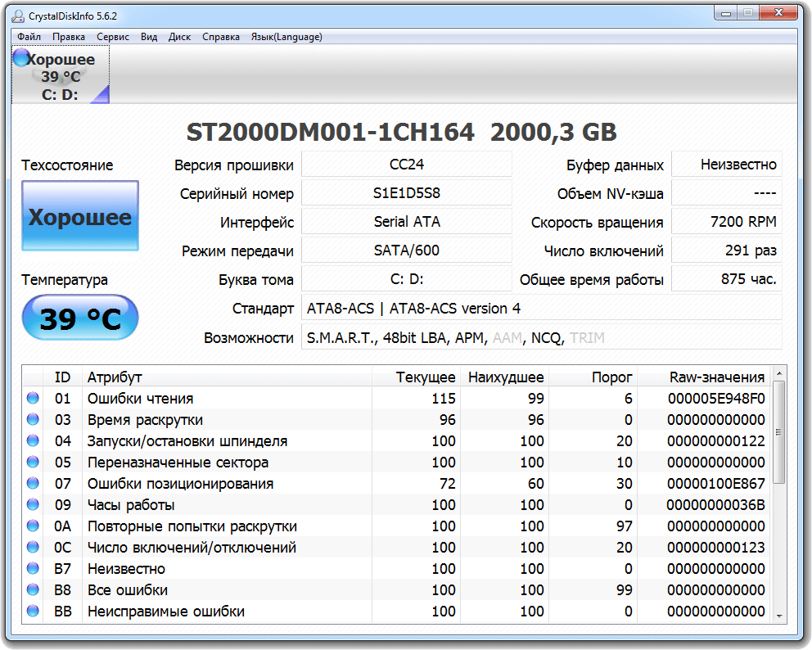Open the Справка menu
The height and width of the screenshot is (650, 812).
[x=220, y=37]
